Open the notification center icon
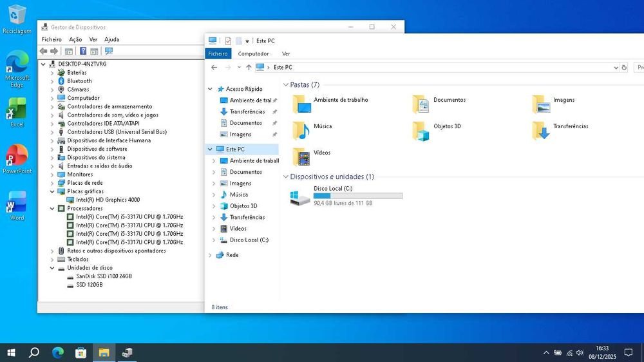The height and width of the screenshot is (362, 644). click(x=628, y=352)
